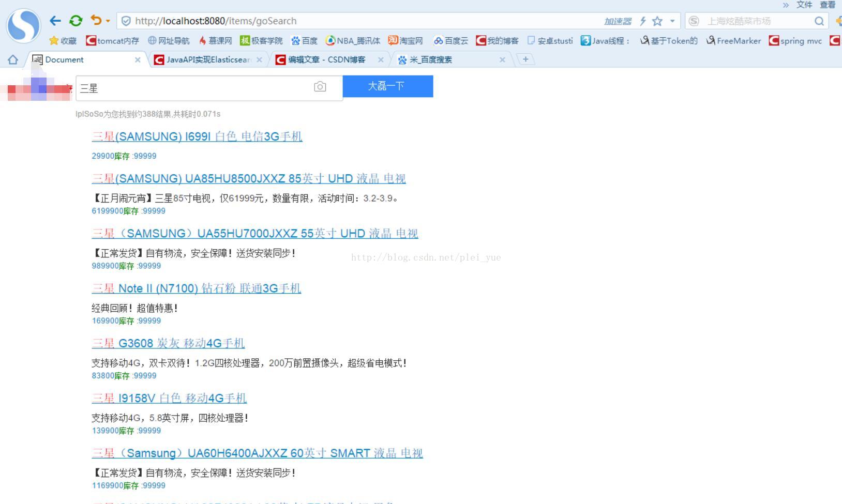This screenshot has width=842, height=504.
Task: Open 三星(SAMSUNG) I699I 白色 电信3G手机 link
Action: pos(197,136)
